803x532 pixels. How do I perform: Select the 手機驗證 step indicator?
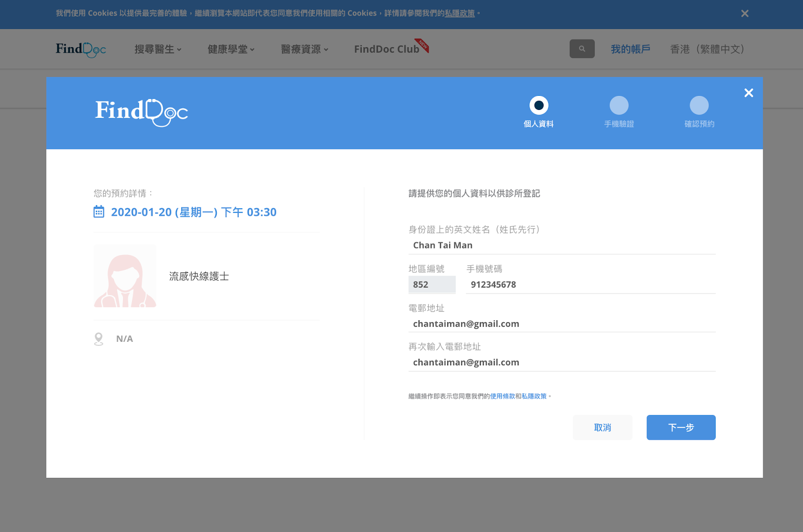coord(619,112)
